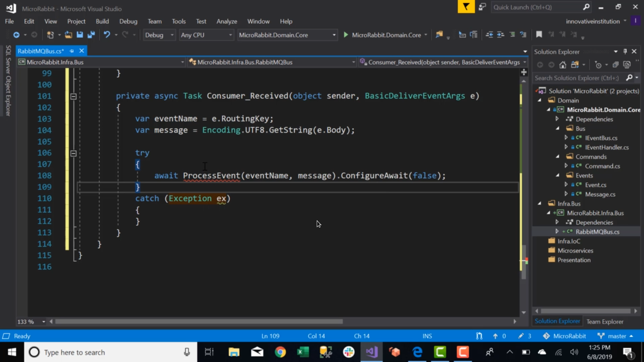Click the green Start debugging play icon
Viewport: 644px width, 362px height.
(x=346, y=35)
